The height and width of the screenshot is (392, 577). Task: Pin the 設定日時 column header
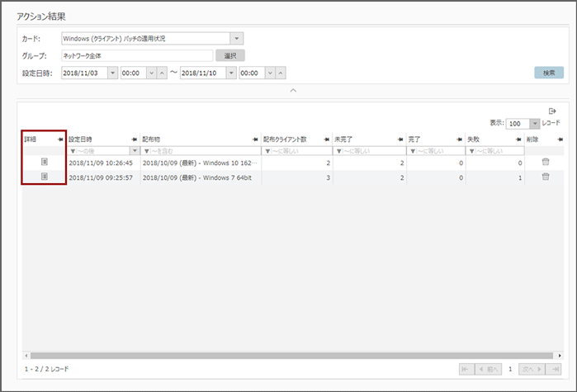(134, 139)
